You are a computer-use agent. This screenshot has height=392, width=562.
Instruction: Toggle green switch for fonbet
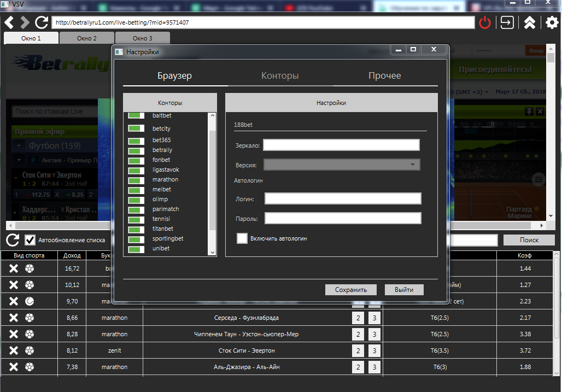pyautogui.click(x=136, y=160)
